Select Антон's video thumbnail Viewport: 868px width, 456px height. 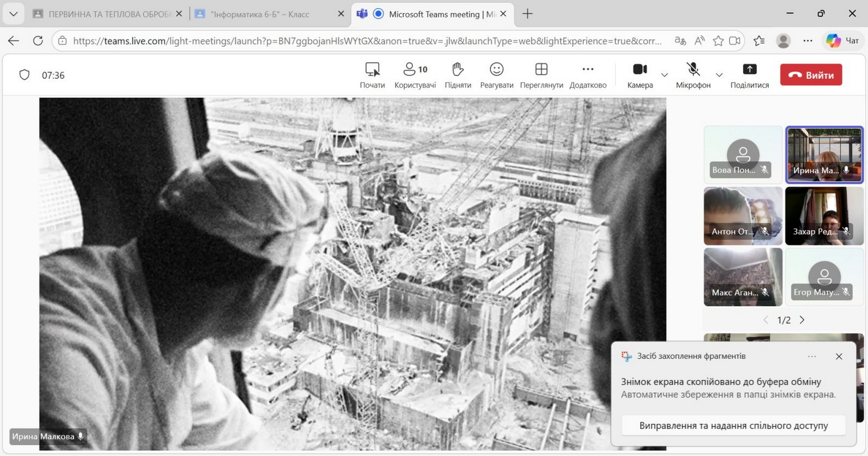tap(743, 215)
